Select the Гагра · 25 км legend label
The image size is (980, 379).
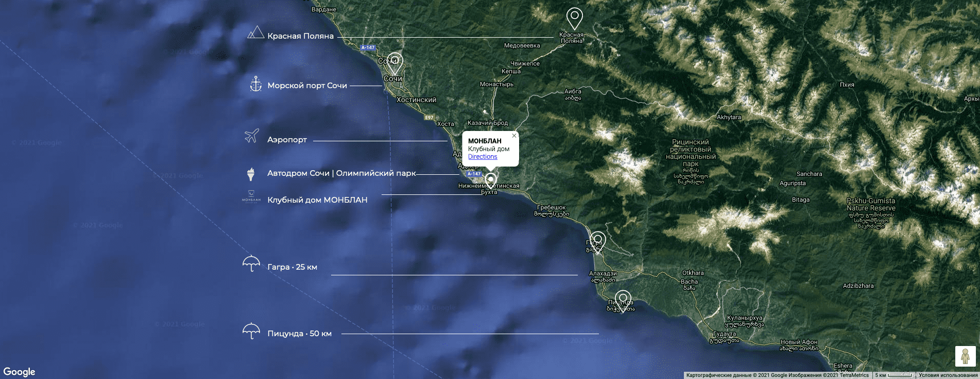click(292, 267)
